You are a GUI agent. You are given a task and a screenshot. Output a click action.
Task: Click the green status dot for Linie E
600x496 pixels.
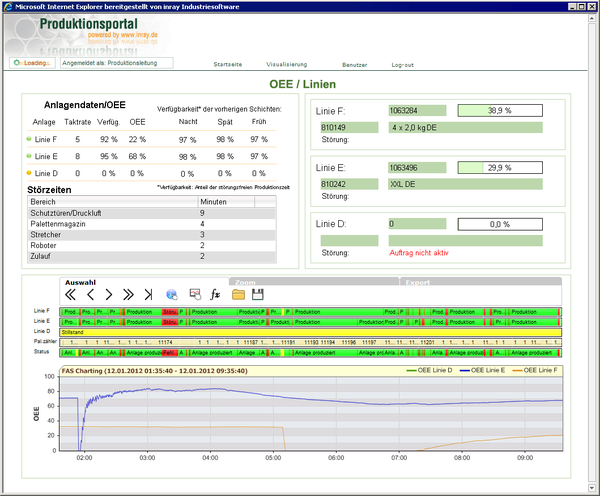[x=29, y=156]
